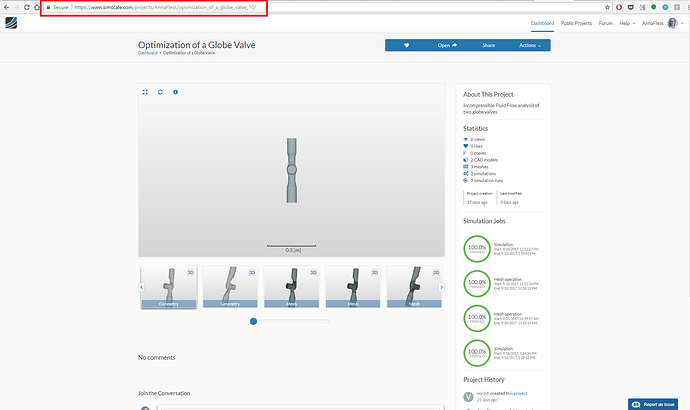Click the second Mesh operation progress ring
Screen dimensions: 690x410
click(477, 318)
